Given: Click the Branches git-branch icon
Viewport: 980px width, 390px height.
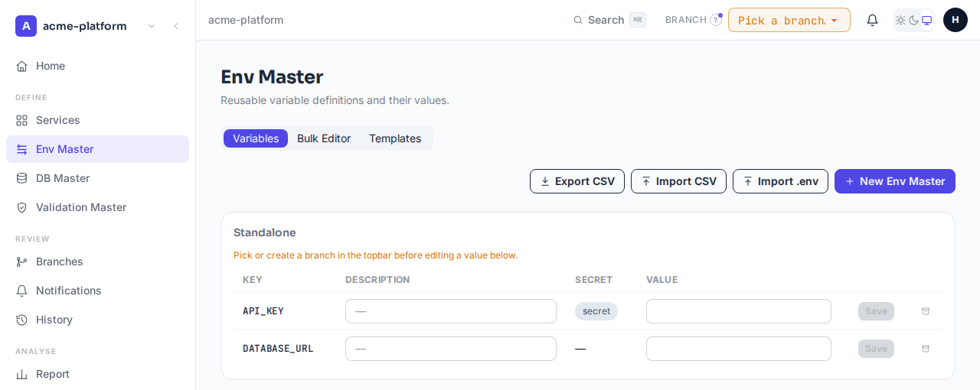Looking at the screenshot, I should pos(21,262).
